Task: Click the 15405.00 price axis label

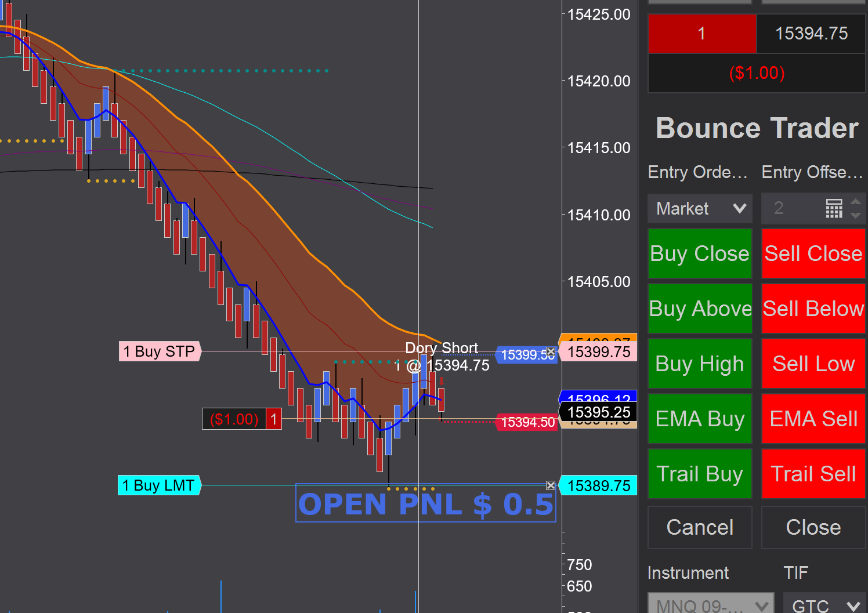Action: coord(599,282)
